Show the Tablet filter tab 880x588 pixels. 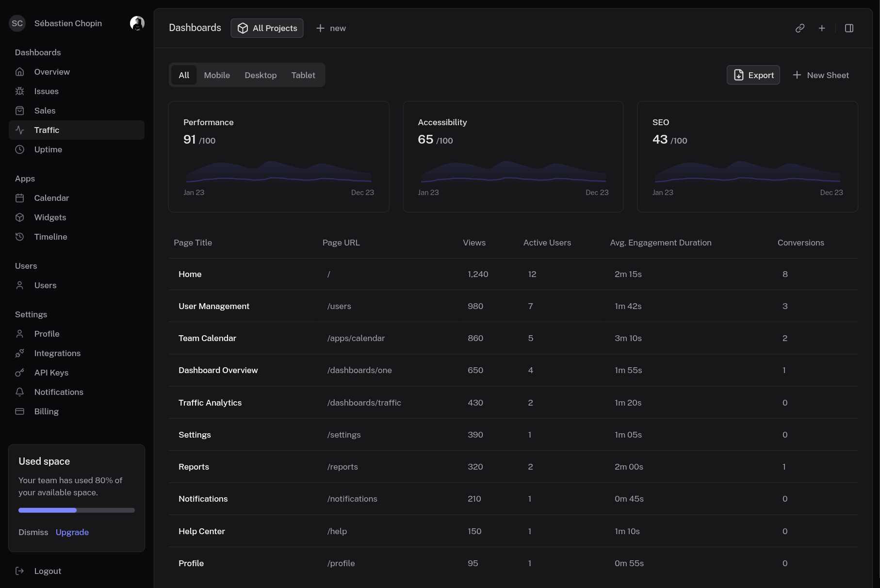pos(303,75)
